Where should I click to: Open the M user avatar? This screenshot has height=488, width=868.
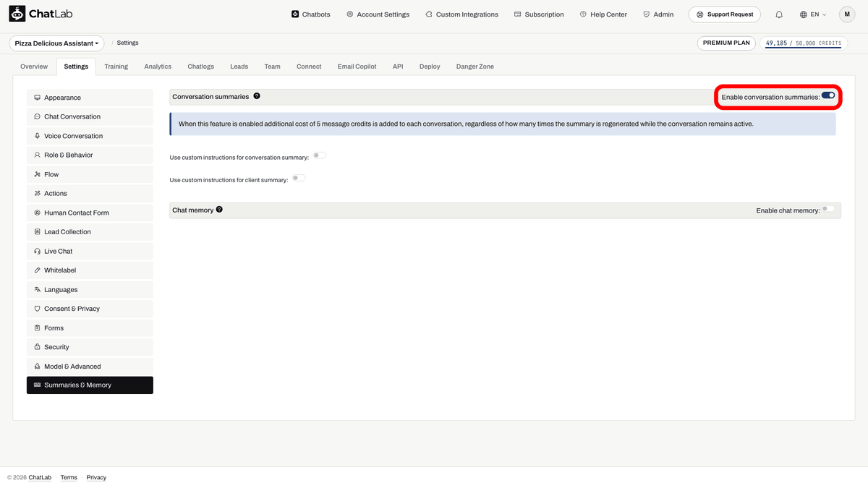coord(847,14)
